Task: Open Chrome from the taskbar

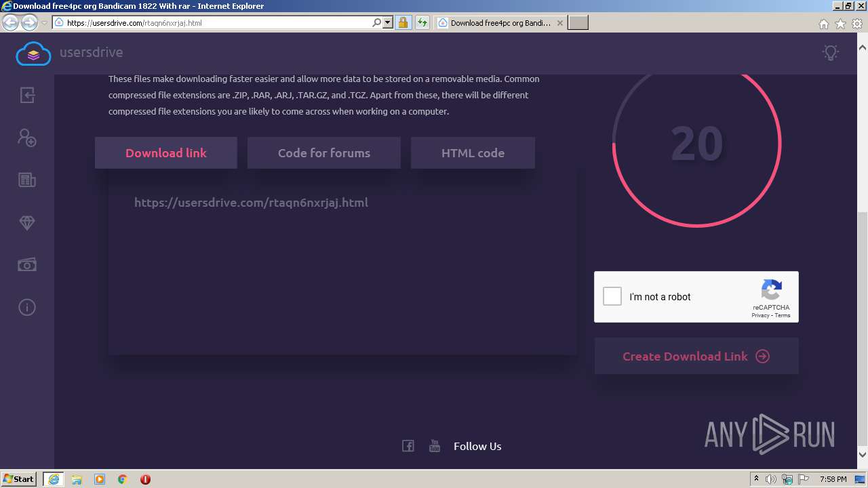Action: tap(123, 479)
